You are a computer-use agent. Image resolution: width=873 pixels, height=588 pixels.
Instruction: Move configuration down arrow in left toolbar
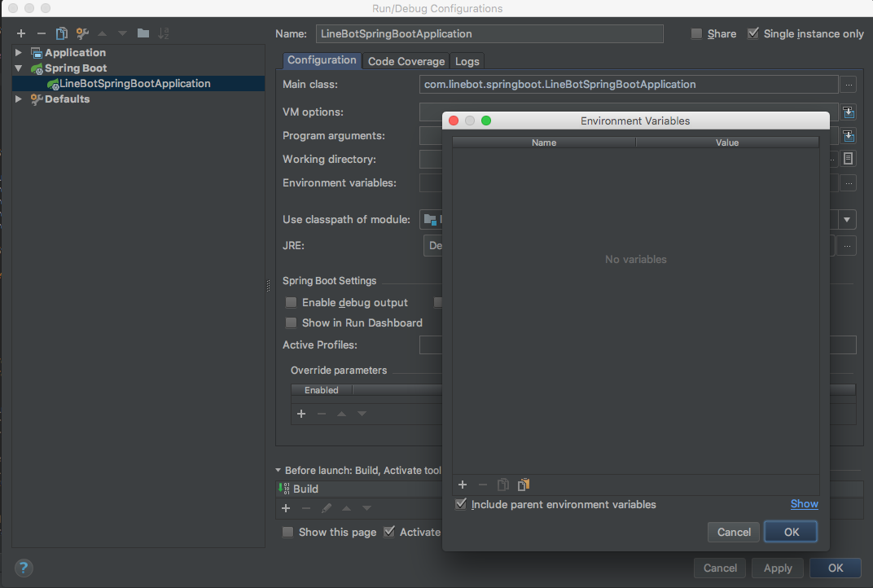(x=122, y=33)
